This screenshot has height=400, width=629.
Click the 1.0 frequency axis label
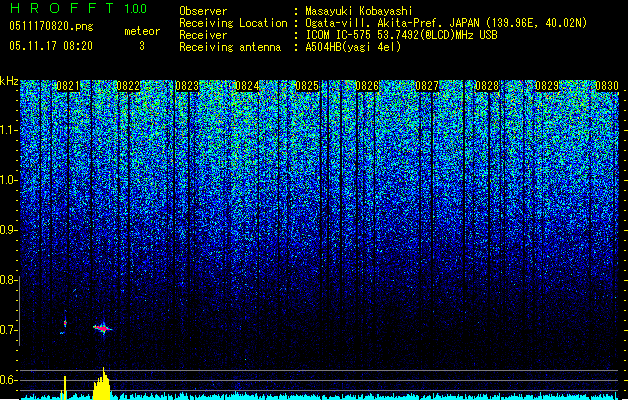(9, 180)
